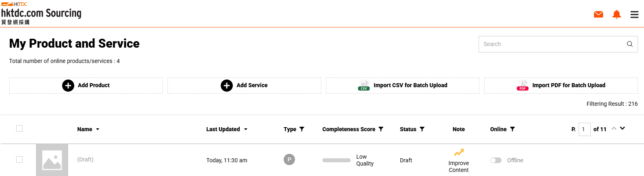Go to next page chevron
644x176 pixels.
coord(623,128)
